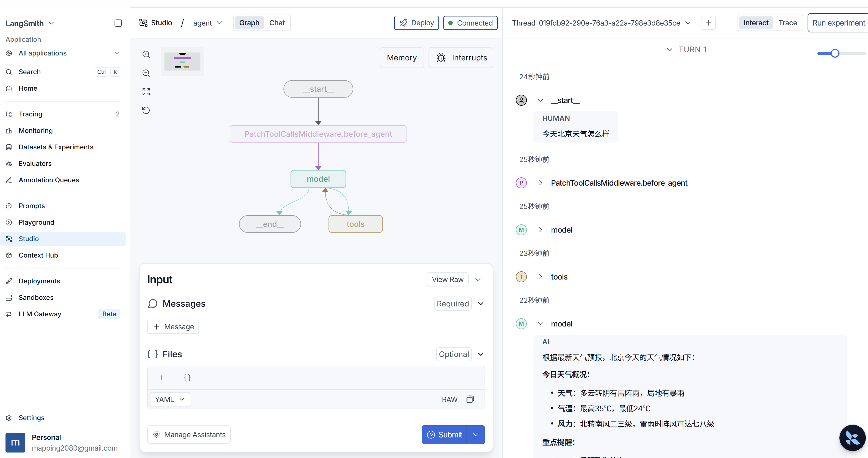
Task: Click the M badge of the final model step
Action: point(521,324)
